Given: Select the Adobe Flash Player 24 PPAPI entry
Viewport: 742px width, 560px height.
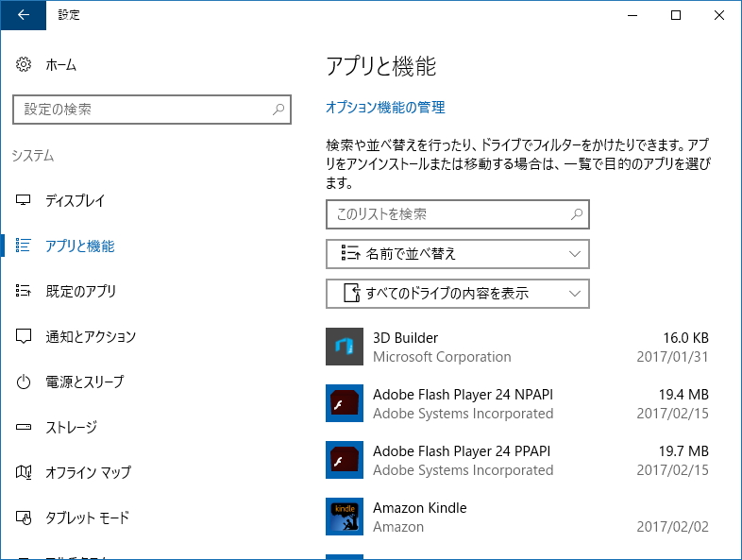Looking at the screenshot, I should tap(517, 460).
